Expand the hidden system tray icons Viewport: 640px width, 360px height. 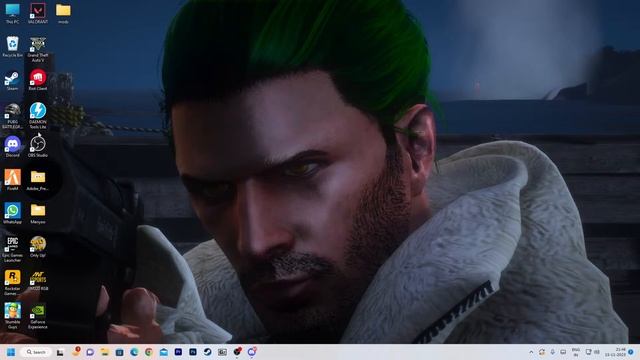(x=531, y=352)
